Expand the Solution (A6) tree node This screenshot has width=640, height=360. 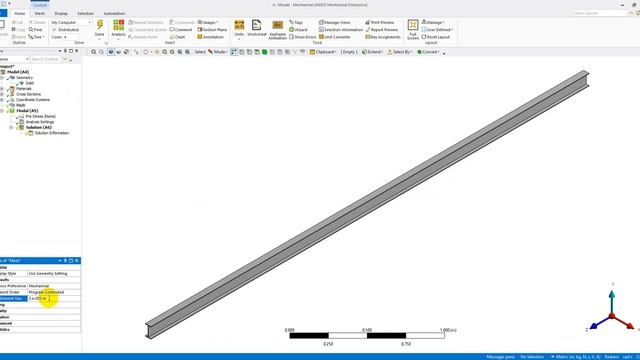11,127
